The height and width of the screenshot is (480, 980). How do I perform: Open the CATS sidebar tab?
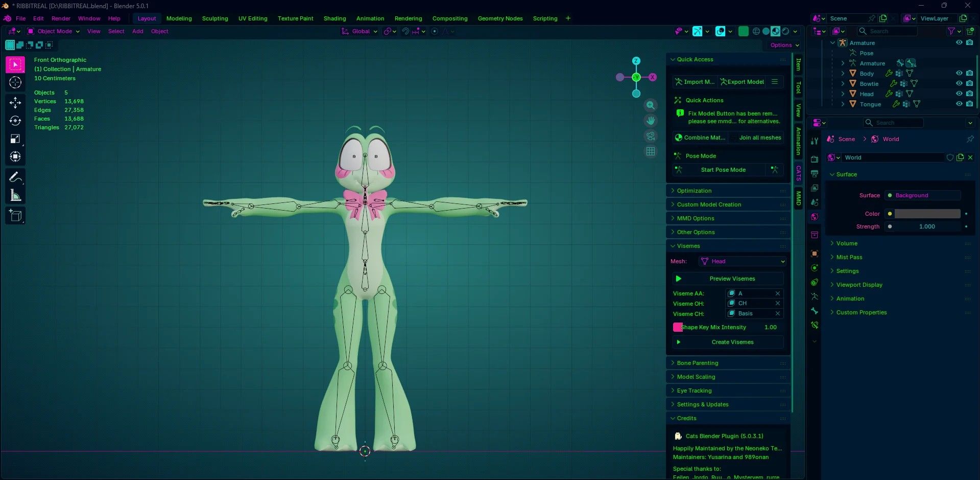pyautogui.click(x=798, y=173)
